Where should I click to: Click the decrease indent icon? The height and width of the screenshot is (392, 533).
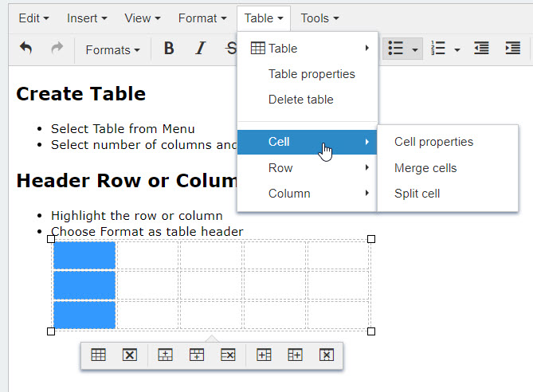(x=481, y=49)
